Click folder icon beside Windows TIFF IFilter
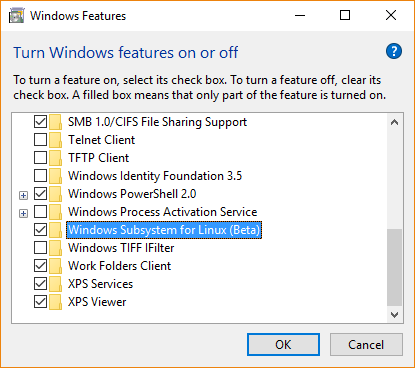 point(55,248)
